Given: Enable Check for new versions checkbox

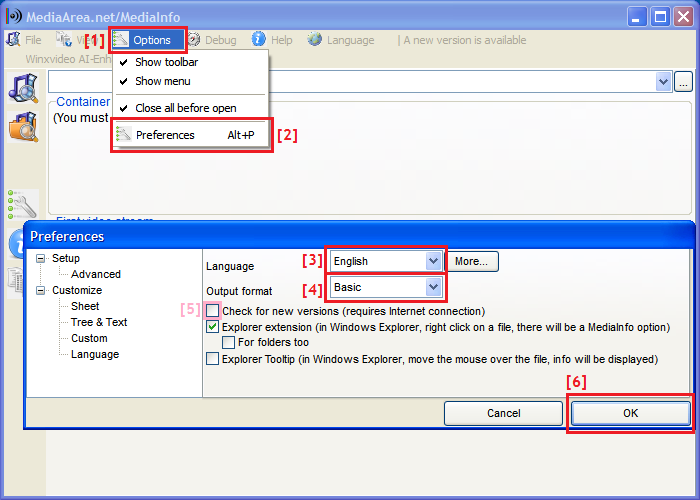Looking at the screenshot, I should (212, 310).
